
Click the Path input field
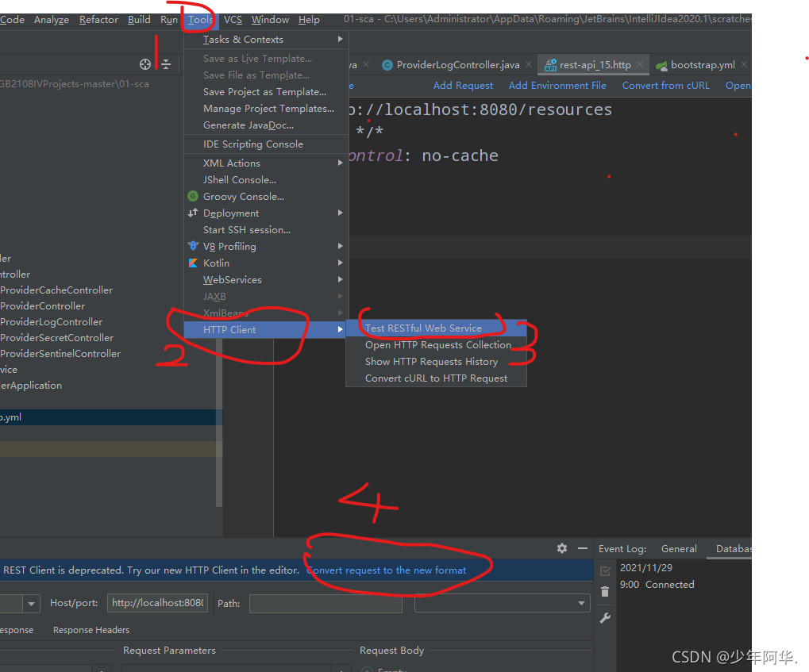[326, 603]
